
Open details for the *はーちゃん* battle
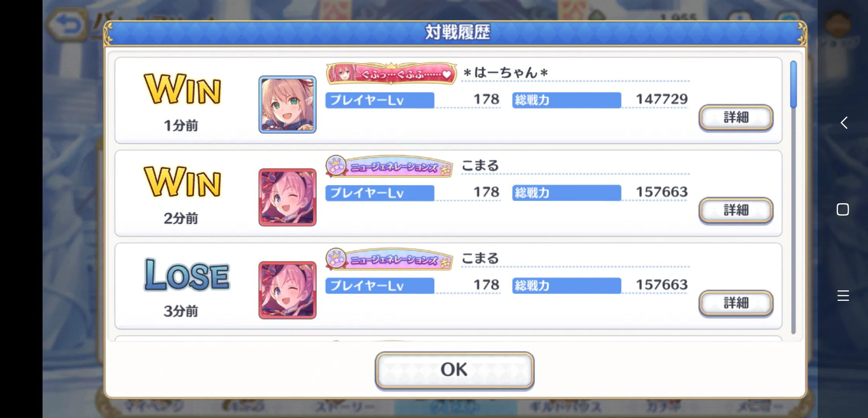point(736,117)
